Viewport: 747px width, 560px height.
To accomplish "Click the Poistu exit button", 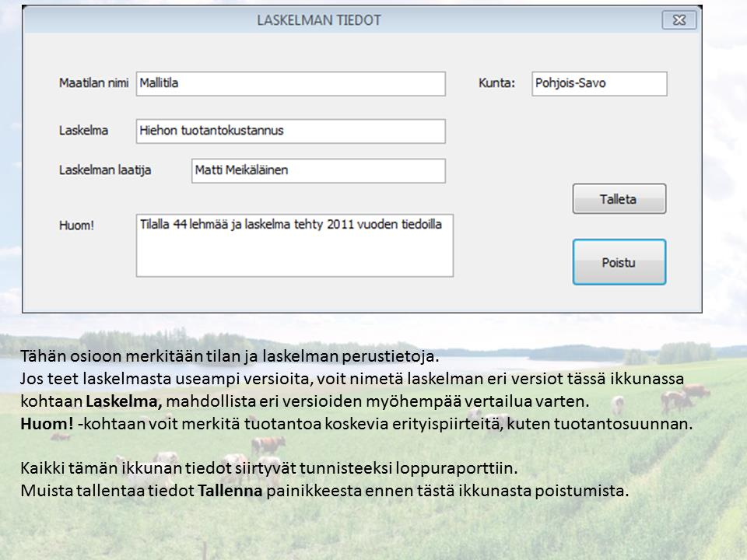I will [x=619, y=262].
